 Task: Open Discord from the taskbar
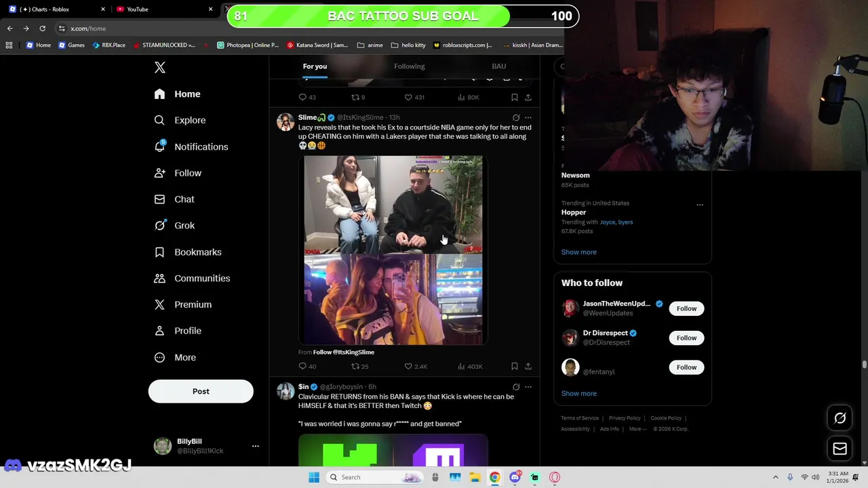click(515, 477)
